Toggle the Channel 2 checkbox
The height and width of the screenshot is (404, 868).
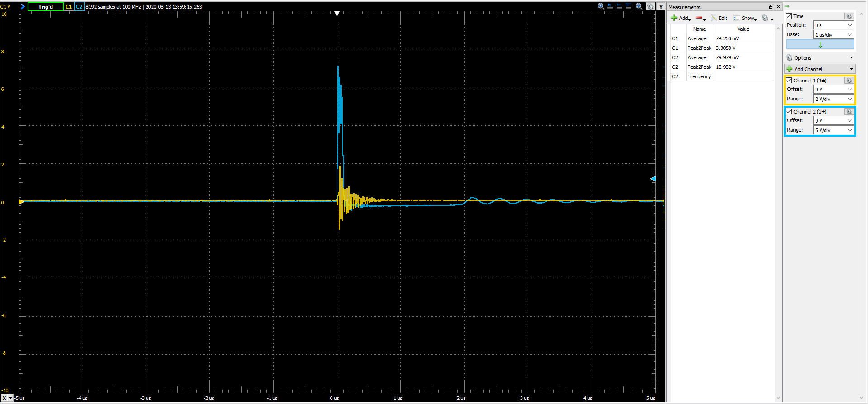pyautogui.click(x=789, y=112)
